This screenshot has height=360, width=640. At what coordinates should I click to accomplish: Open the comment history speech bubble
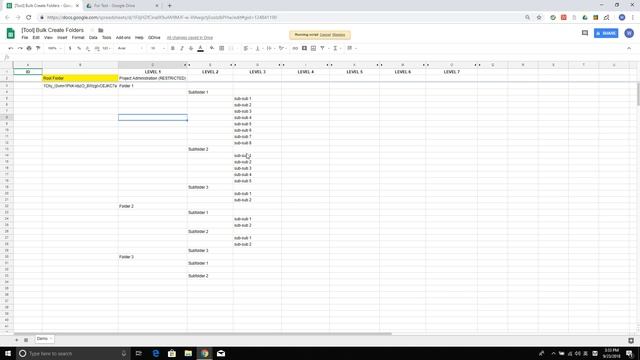585,33
